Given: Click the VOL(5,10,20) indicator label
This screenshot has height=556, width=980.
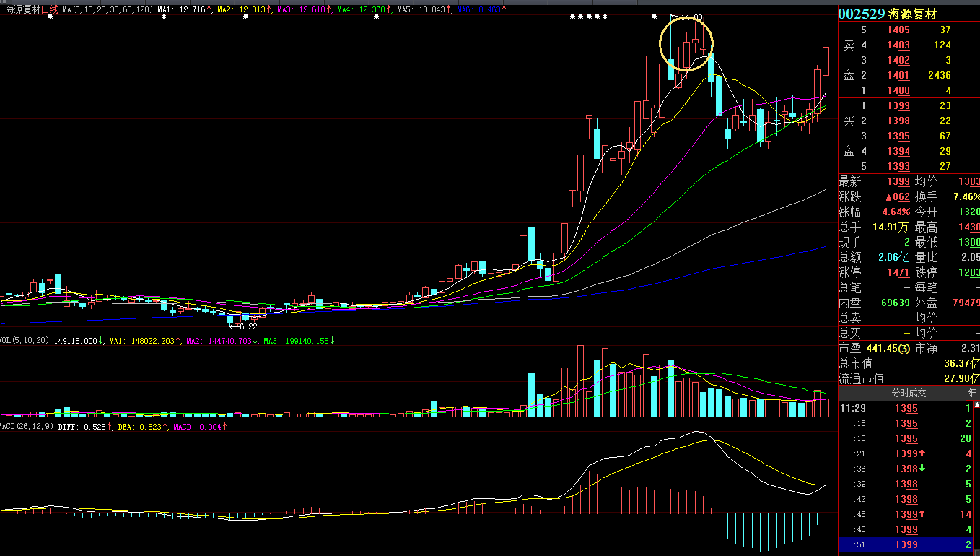Looking at the screenshot, I should 25,340.
